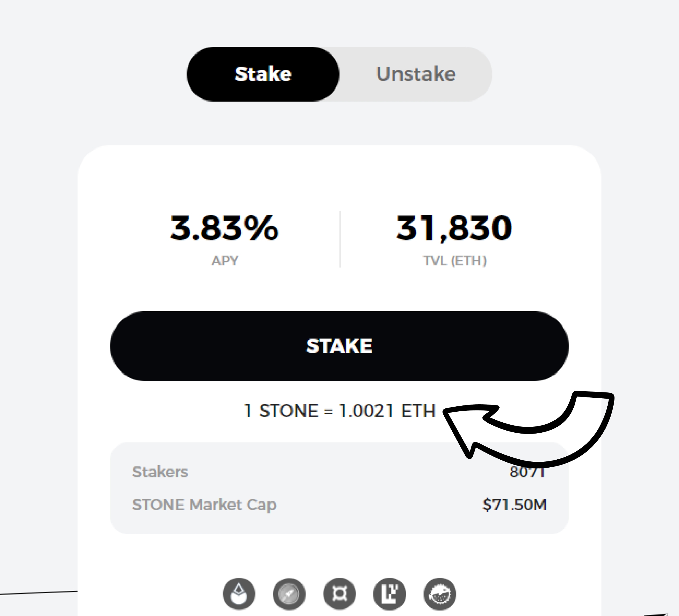The width and height of the screenshot is (679, 616).
Task: Click the TVL (ETH) label
Action: (455, 261)
